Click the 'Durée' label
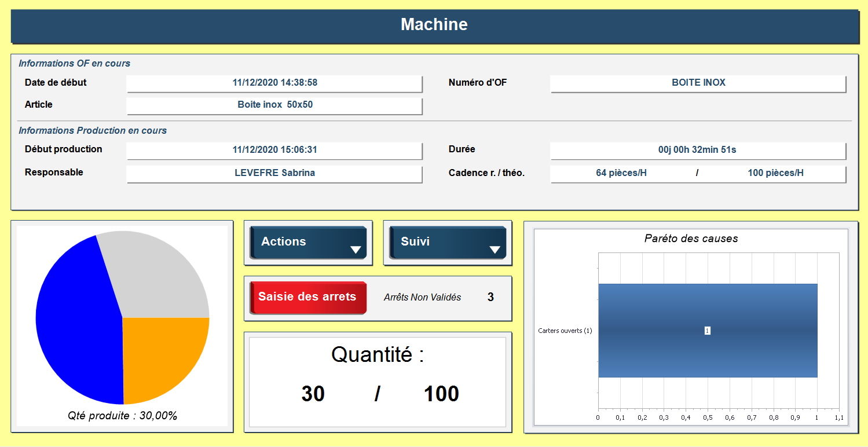This screenshot has height=447, width=868. 462,149
